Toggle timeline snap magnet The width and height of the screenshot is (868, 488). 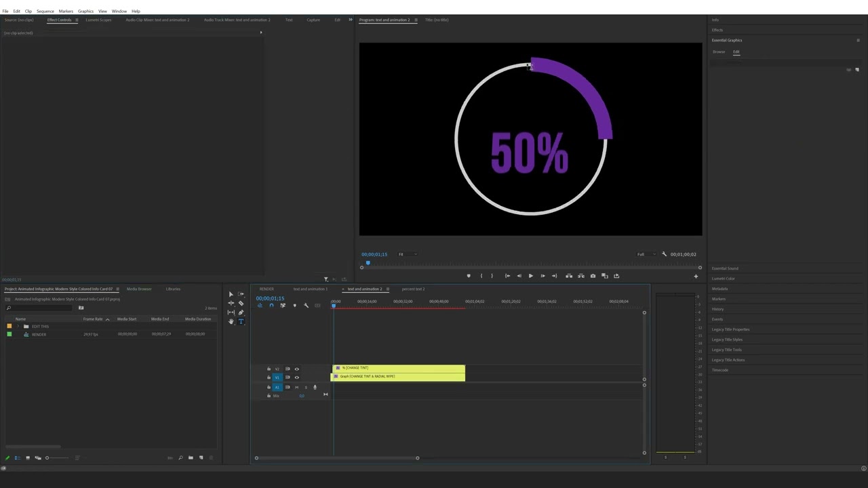tap(271, 306)
